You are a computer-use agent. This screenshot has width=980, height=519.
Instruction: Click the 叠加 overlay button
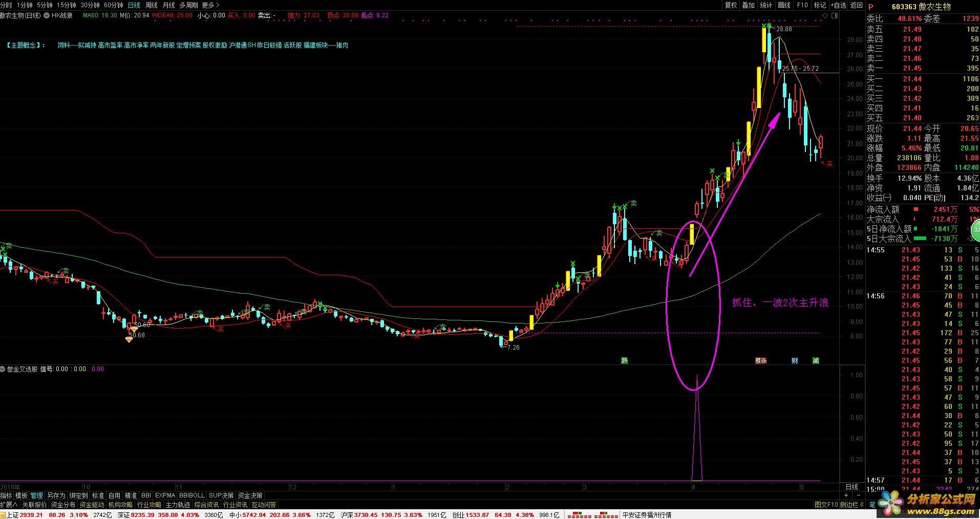click(748, 5)
